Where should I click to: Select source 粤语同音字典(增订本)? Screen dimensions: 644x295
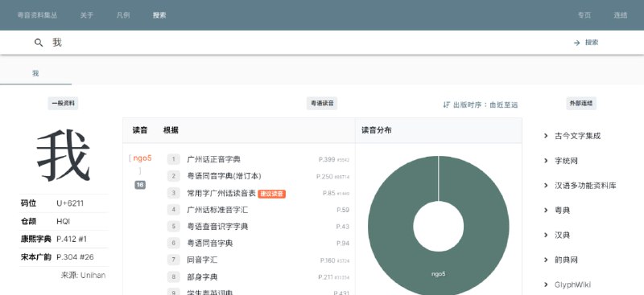[x=224, y=176]
